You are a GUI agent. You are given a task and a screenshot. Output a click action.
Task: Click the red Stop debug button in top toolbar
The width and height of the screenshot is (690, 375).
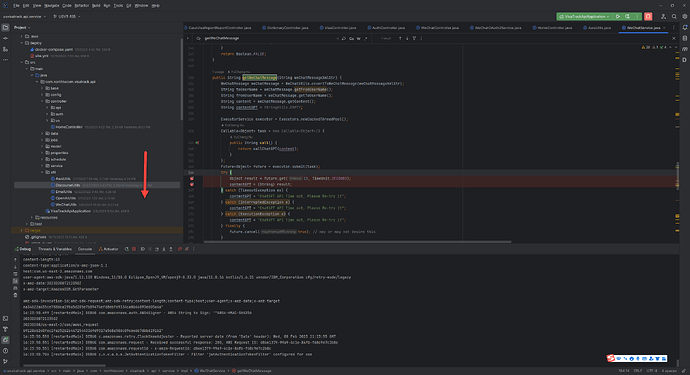click(x=648, y=16)
